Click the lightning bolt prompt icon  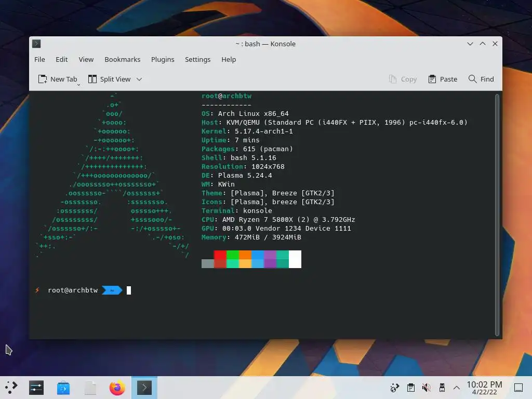(37, 290)
